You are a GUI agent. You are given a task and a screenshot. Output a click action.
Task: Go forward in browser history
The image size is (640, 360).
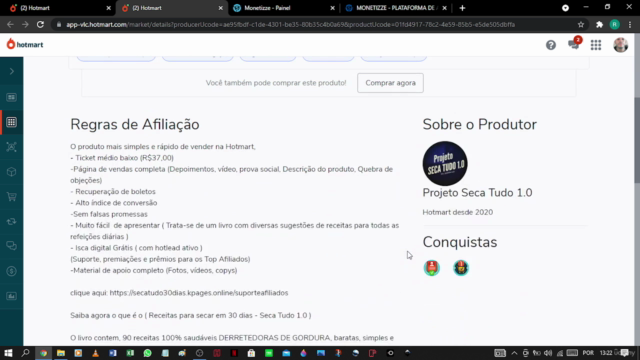pos(25,24)
